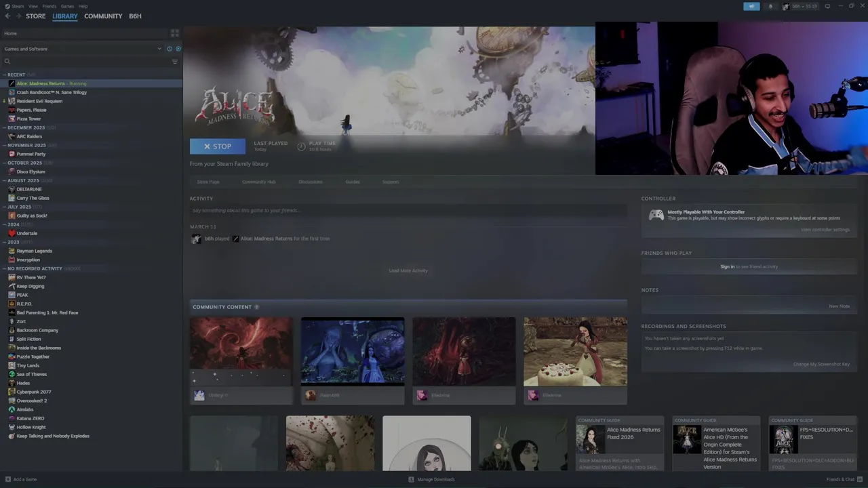Switch to grid collections view icon
The image size is (868, 488).
pos(175,33)
